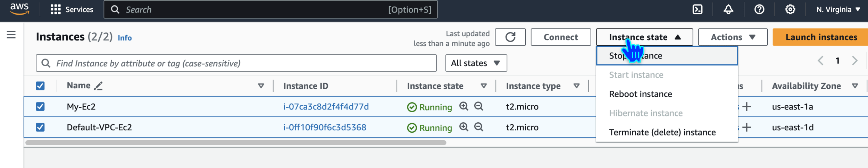Click t2.micro type in My-Ec2 row
This screenshot has height=168, width=868.
pos(522,107)
